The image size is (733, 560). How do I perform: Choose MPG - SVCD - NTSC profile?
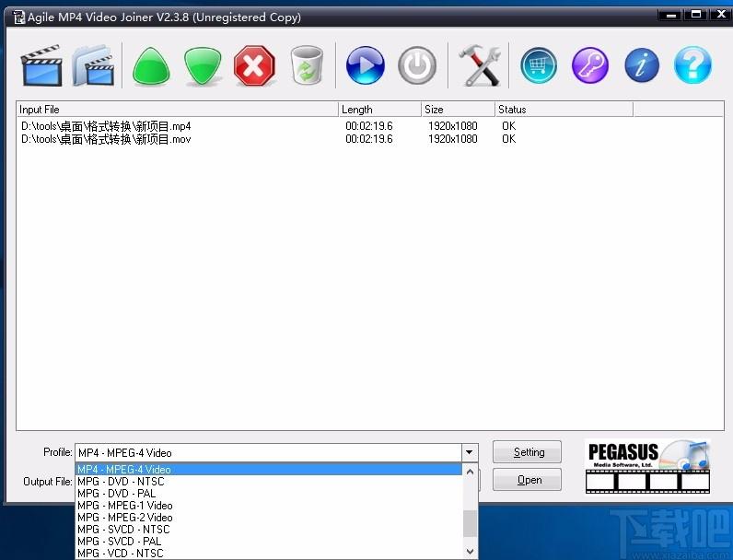[269, 530]
